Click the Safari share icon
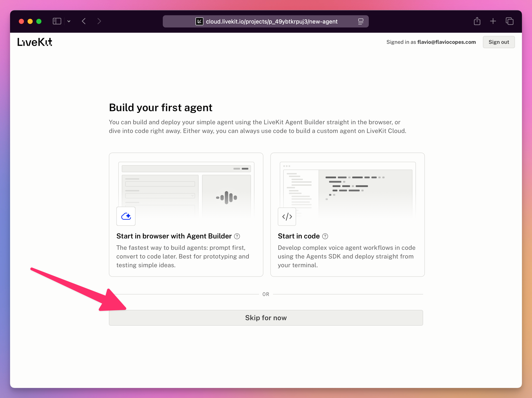532x398 pixels. point(477,21)
